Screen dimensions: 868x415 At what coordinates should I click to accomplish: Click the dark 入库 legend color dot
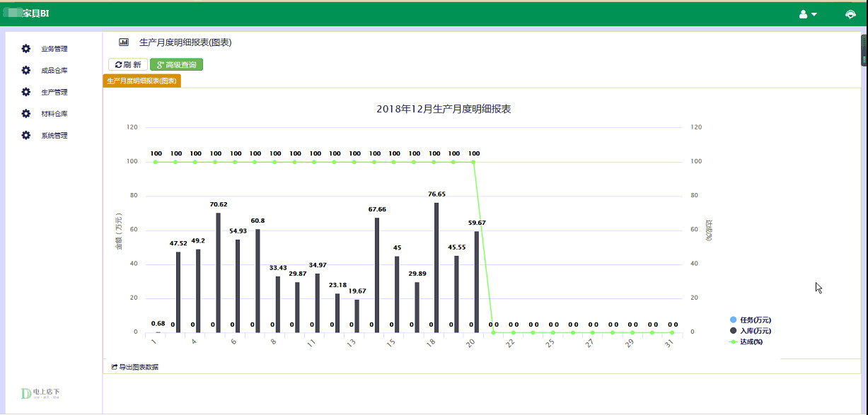click(x=733, y=331)
